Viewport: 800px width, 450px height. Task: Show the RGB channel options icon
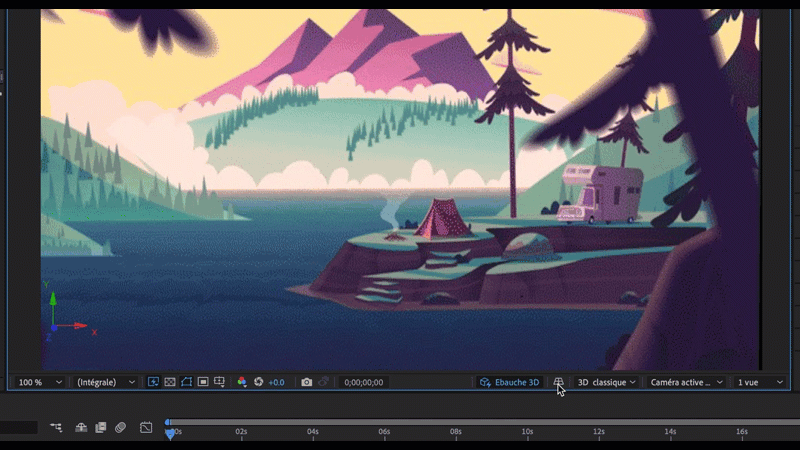(242, 382)
